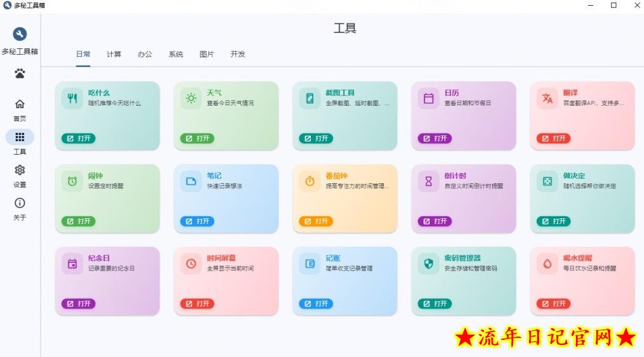644x357 pixels.
Task: Click the shield icon on 密码管理器 card
Action: 428,263
